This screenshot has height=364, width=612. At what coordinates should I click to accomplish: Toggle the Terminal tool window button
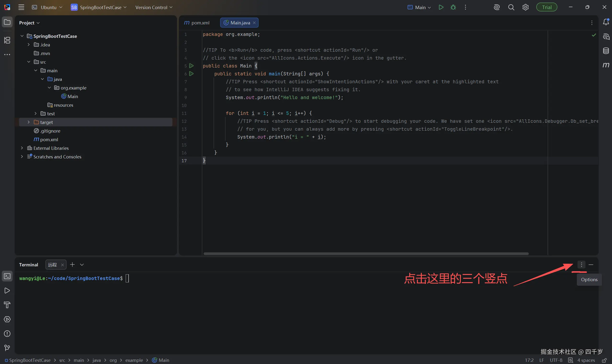pos(7,276)
